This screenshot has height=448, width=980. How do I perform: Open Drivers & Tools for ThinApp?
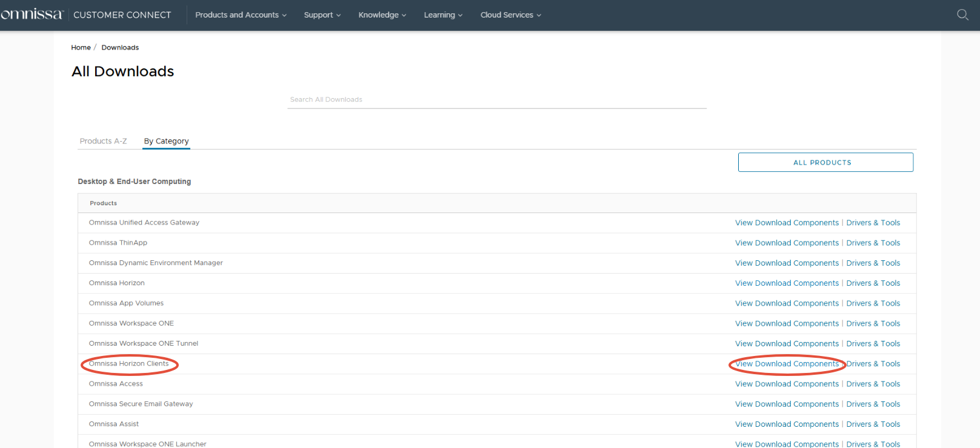873,243
